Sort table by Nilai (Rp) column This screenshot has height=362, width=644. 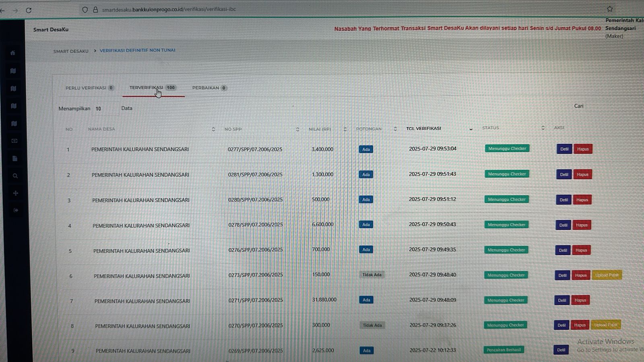pos(327,129)
